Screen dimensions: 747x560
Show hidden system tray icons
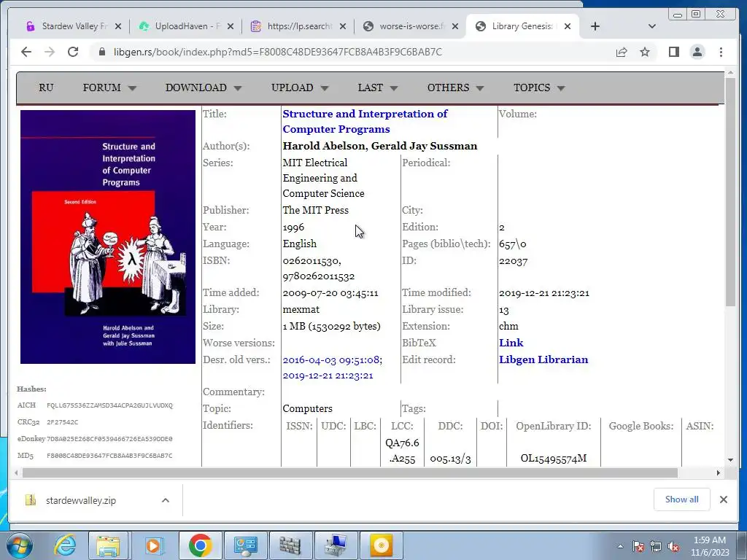point(620,546)
